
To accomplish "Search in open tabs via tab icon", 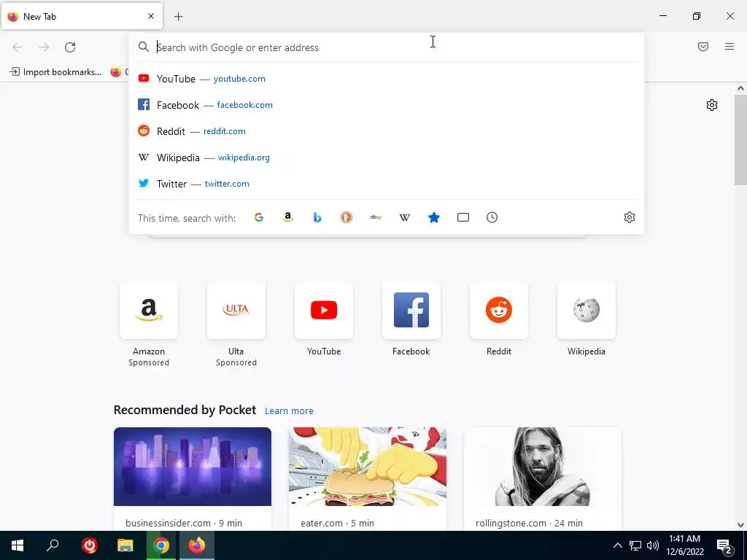I will (463, 217).
